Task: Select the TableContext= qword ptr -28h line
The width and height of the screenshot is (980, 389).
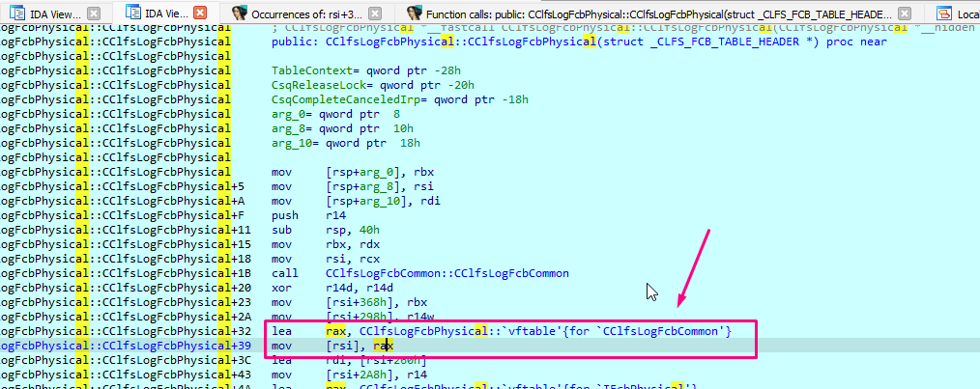Action: pyautogui.click(x=366, y=70)
